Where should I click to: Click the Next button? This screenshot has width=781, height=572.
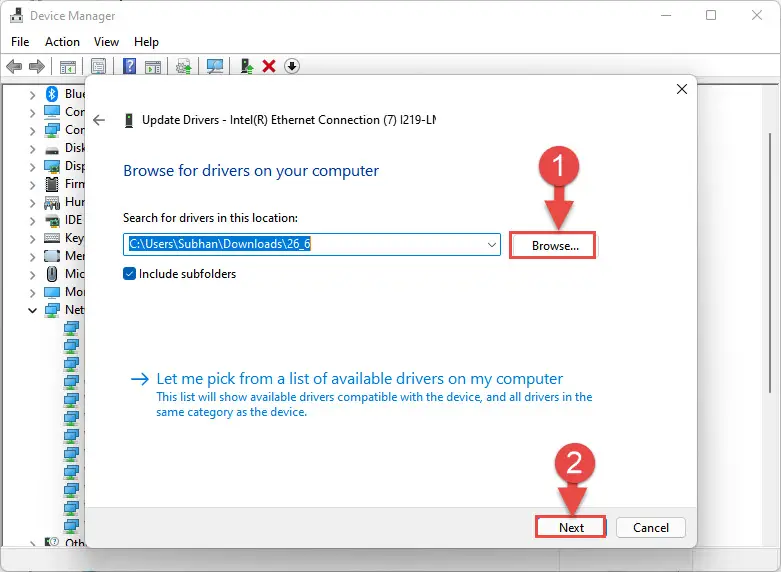click(x=571, y=527)
